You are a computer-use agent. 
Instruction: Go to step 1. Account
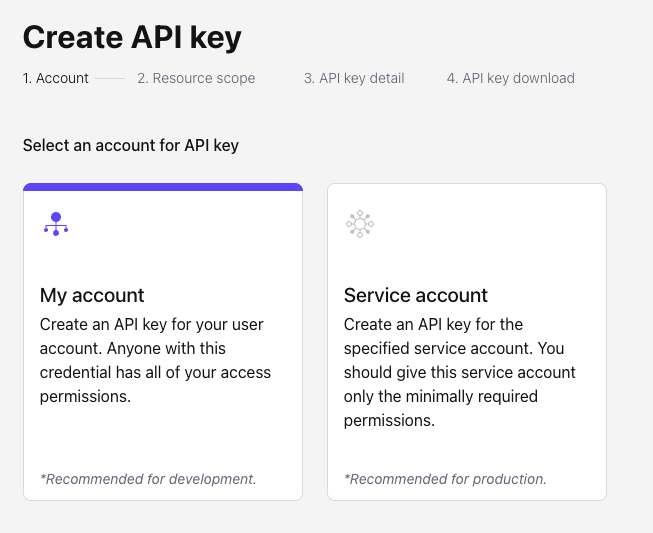pyautogui.click(x=56, y=78)
